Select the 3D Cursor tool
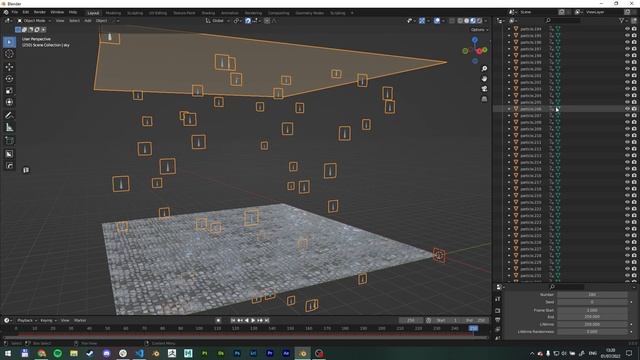 click(9, 54)
